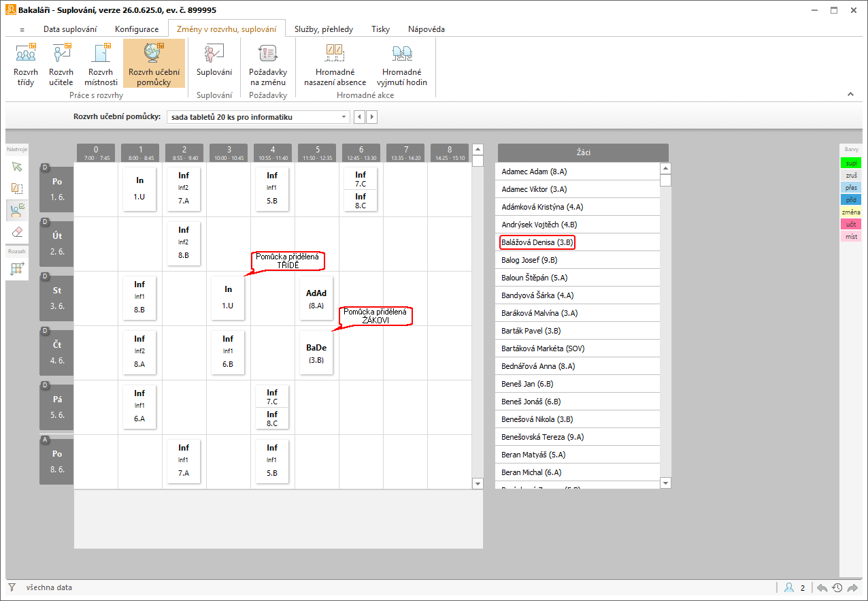This screenshot has width=868, height=601.
Task: Select the move-lesson tool in Nástroje
Action: pyautogui.click(x=17, y=189)
